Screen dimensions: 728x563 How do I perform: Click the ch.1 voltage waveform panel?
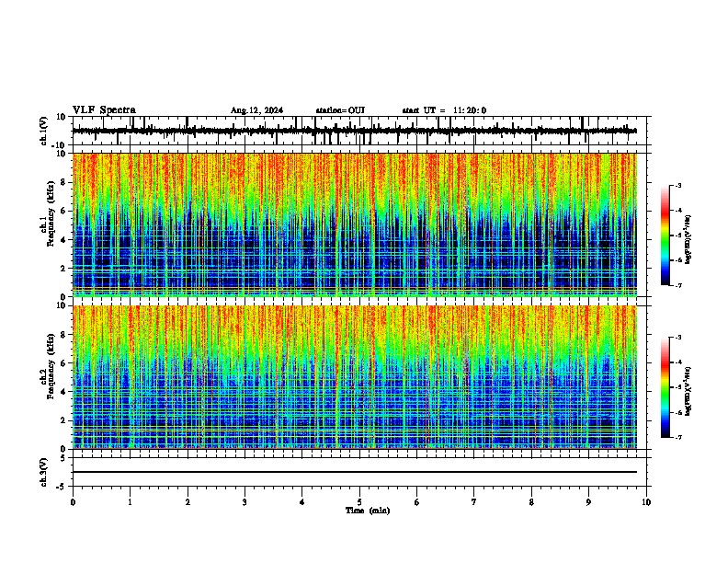[x=359, y=131]
